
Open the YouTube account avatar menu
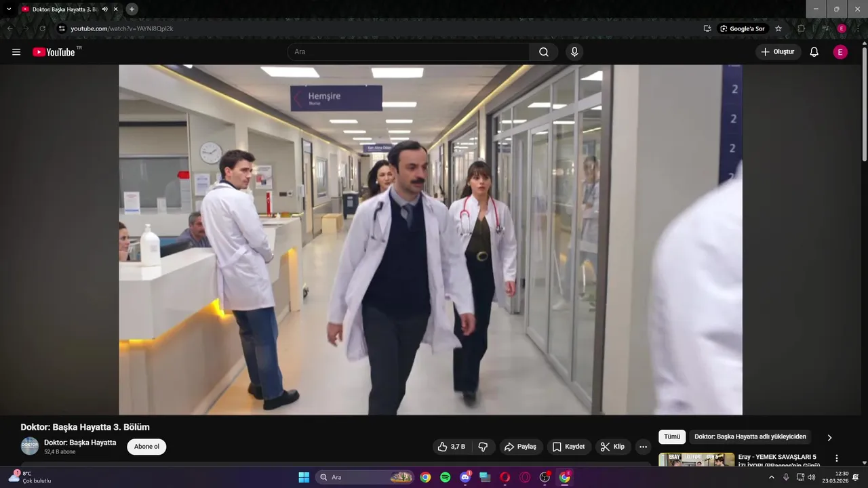840,52
